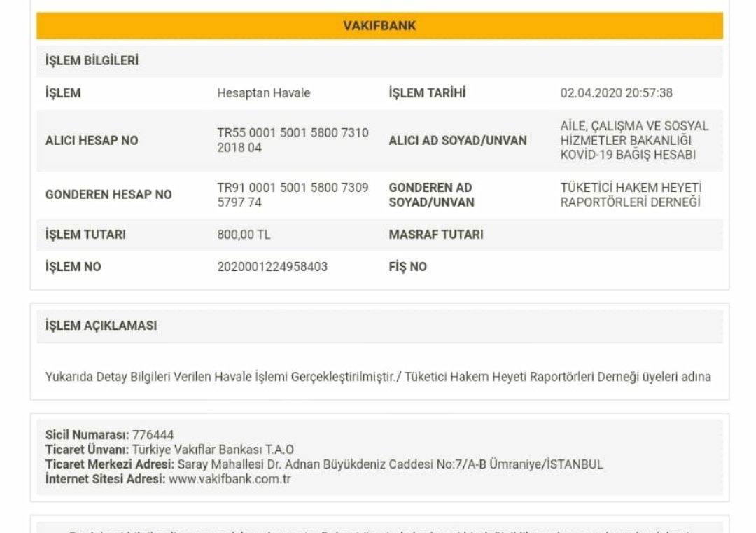Select the date 02.04.2020 20:57:38

[616, 93]
